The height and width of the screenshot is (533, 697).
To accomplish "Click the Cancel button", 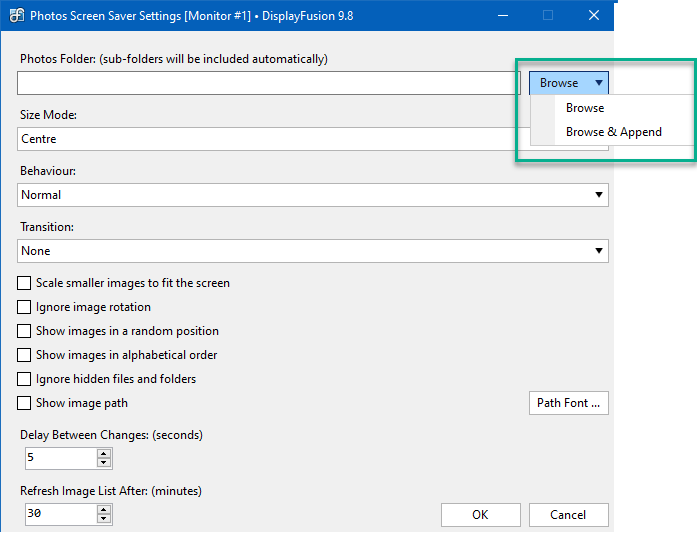I will click(x=569, y=515).
